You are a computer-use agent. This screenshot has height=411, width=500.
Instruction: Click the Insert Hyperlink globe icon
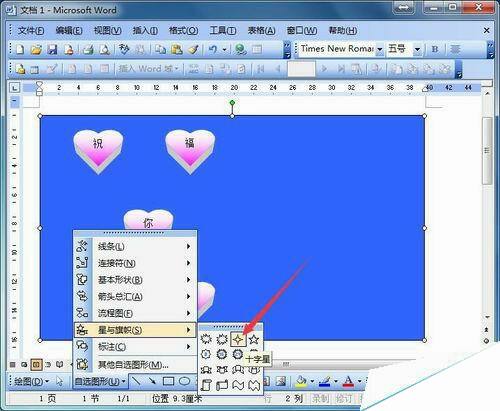pyautogui.click(x=240, y=49)
